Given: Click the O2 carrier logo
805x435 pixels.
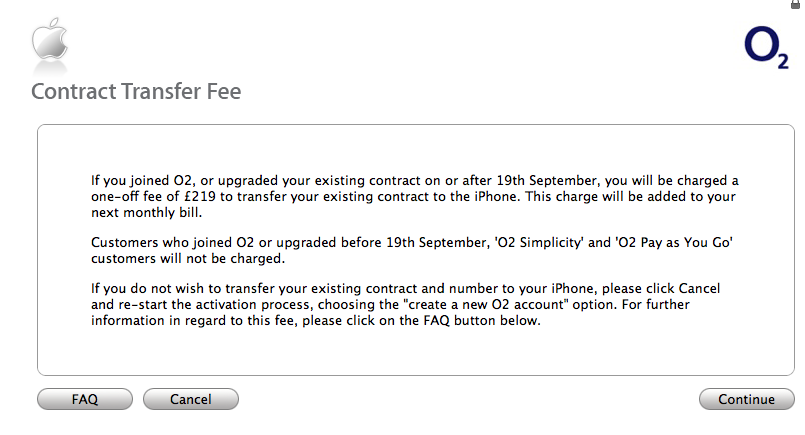Looking at the screenshot, I should pos(766,48).
